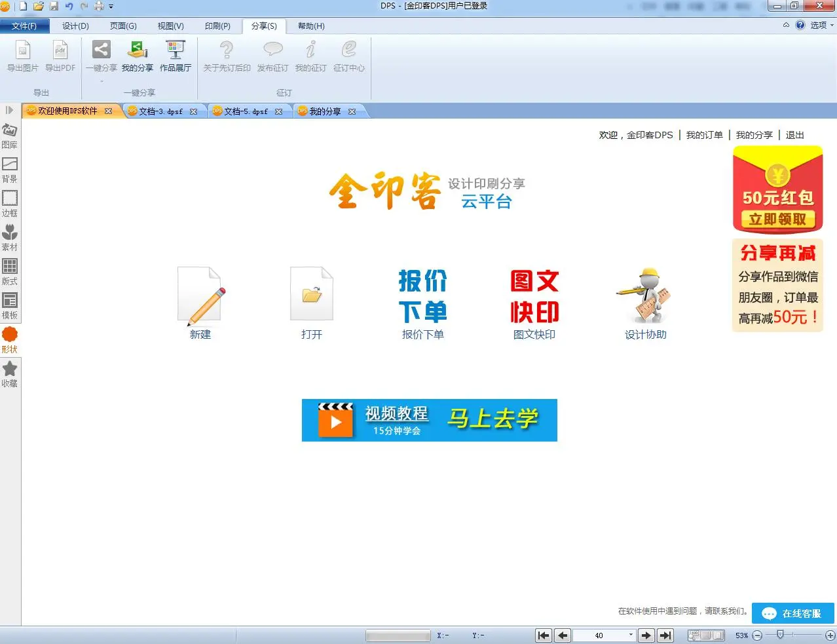
Task: Jump to the last page arrow button
Action: (665, 635)
